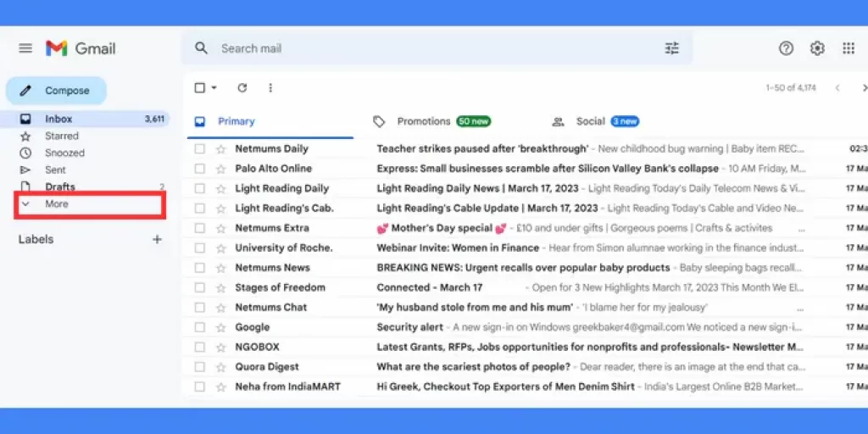Tick the Netmums Daily email checkbox
The width and height of the screenshot is (868, 434).
200,149
